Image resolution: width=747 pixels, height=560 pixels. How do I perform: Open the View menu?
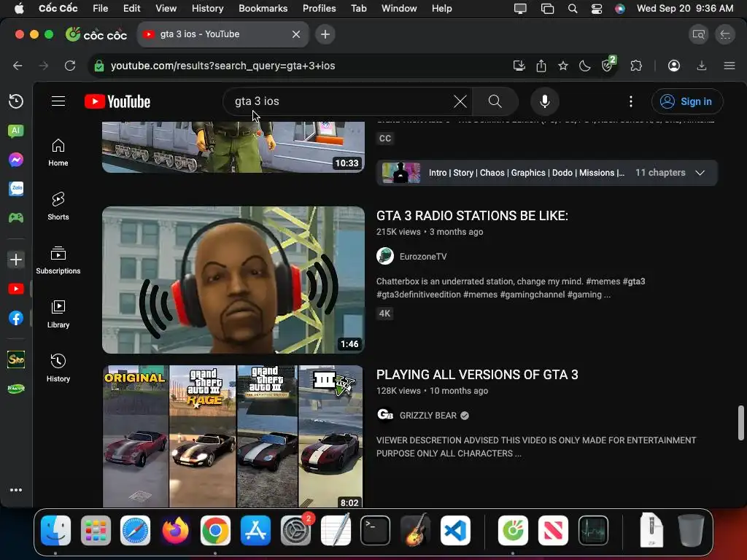pyautogui.click(x=166, y=9)
